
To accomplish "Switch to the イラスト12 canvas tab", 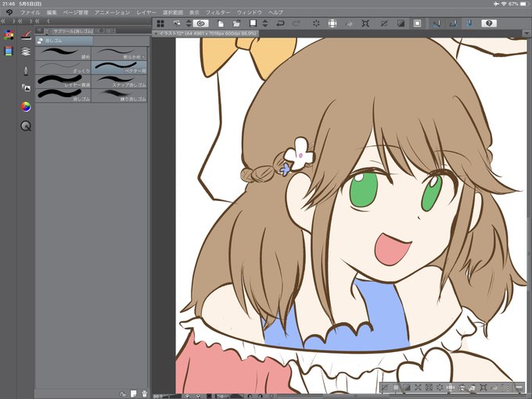I will (x=207, y=34).
